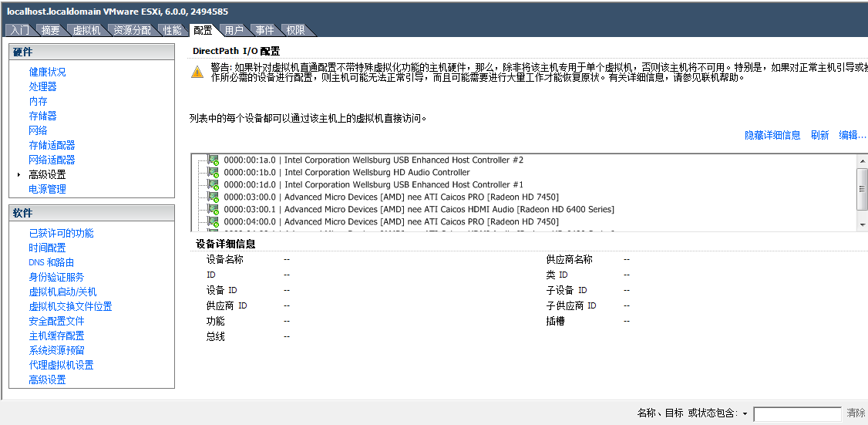Click device icon for 0000:00:1a.0 USB Controller #2
The height and width of the screenshot is (425, 868).
pyautogui.click(x=214, y=160)
